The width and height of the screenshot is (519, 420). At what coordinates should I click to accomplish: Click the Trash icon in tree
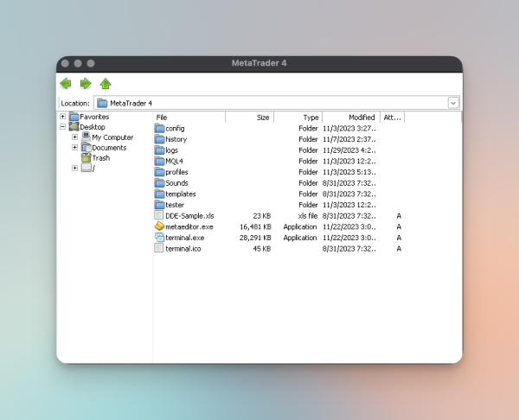[86, 158]
